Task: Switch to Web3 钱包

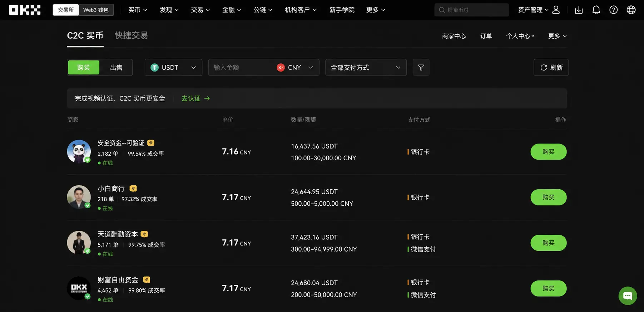Action: 96,10
